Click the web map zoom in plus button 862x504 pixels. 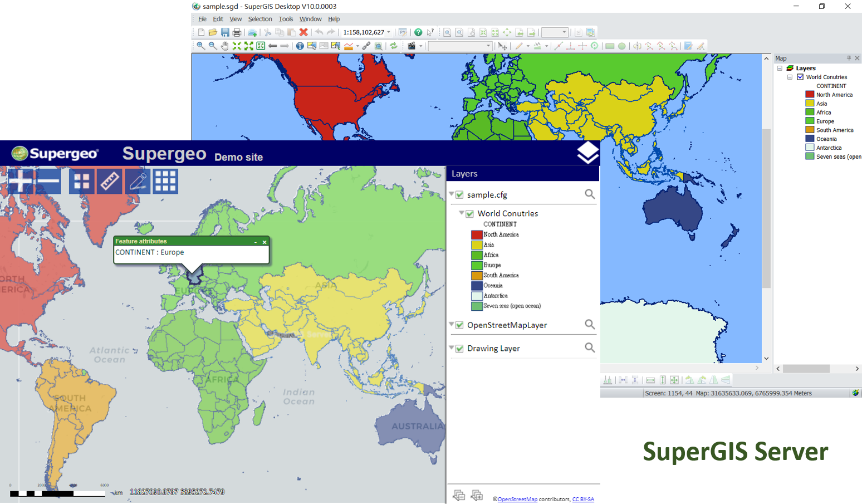coord(20,181)
